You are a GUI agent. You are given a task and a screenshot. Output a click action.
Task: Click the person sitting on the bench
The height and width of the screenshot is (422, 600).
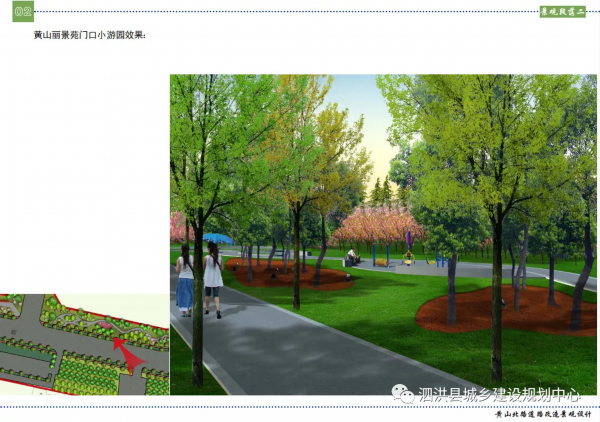(351, 258)
